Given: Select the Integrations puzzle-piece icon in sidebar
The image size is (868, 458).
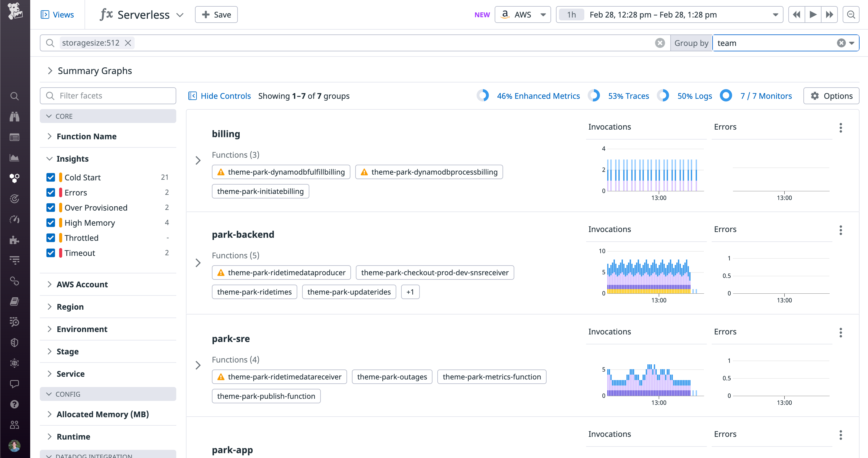Looking at the screenshot, I should (14, 240).
